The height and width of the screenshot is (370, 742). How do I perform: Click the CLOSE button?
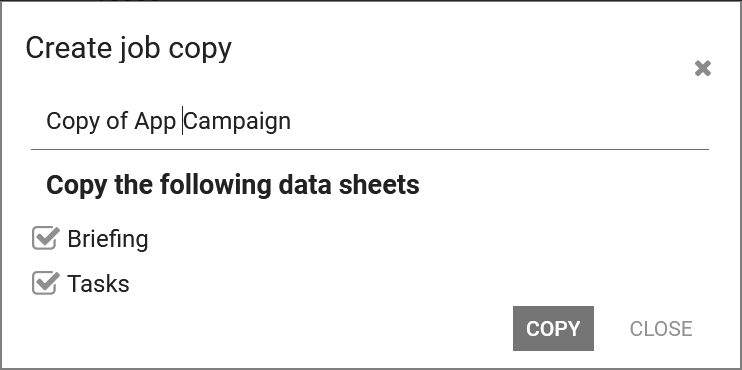(x=661, y=328)
